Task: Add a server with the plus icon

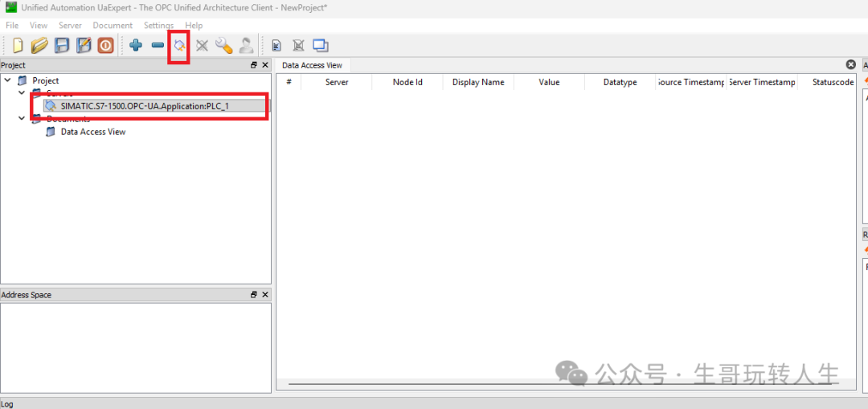Action: coord(136,45)
